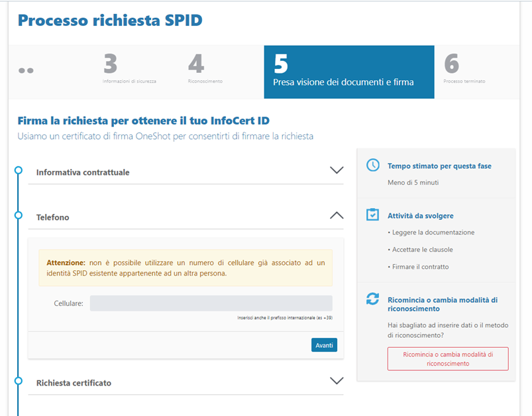This screenshot has width=532, height=416.
Task: Select step 6 Processo terminato
Action: tap(464, 69)
